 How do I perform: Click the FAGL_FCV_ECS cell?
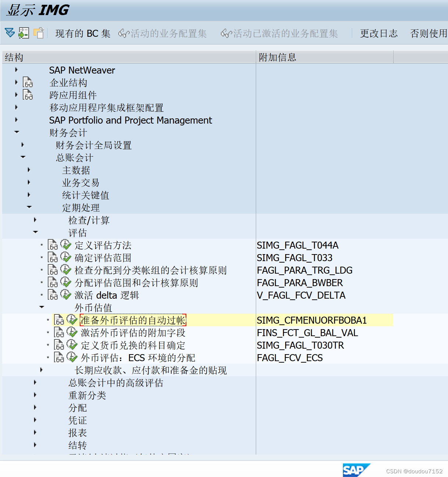click(x=290, y=358)
